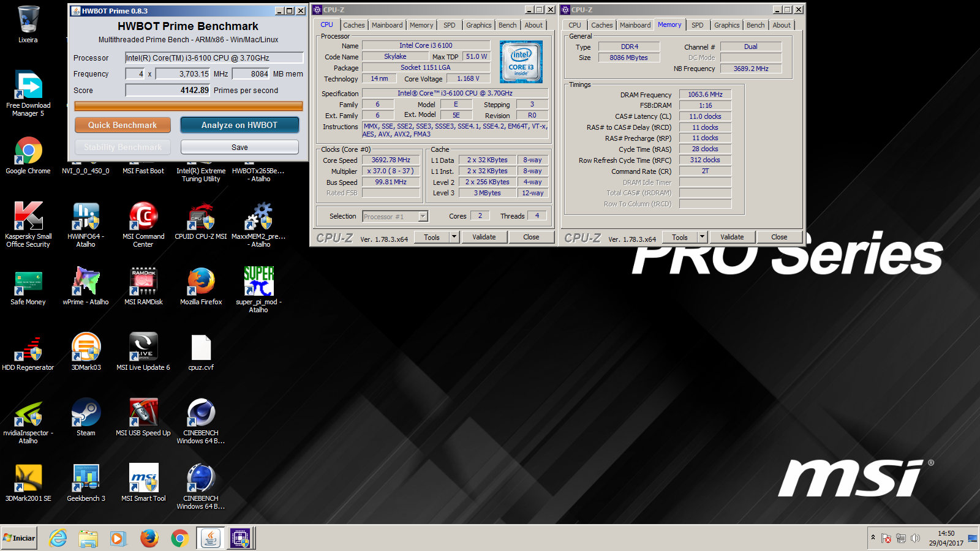Launch CPUID CPU-Z MSI shortcut

point(201,220)
